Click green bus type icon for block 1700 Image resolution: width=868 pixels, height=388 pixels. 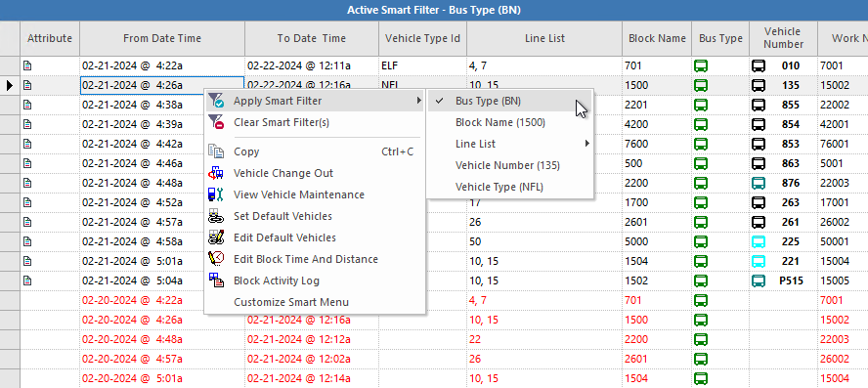pyautogui.click(x=701, y=202)
